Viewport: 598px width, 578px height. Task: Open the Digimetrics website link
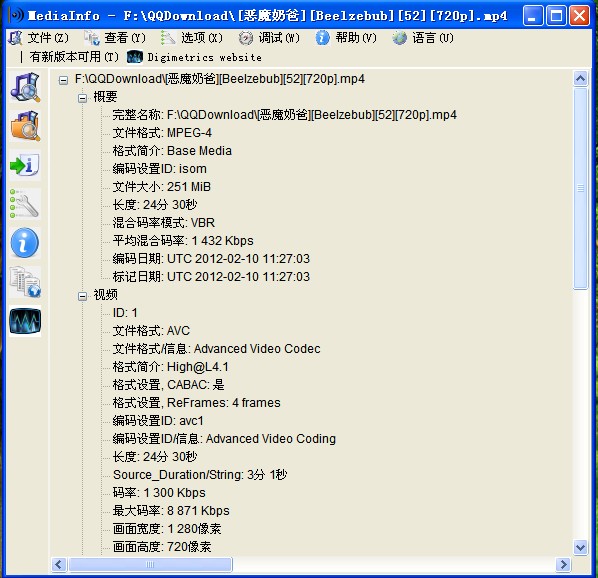pos(204,57)
